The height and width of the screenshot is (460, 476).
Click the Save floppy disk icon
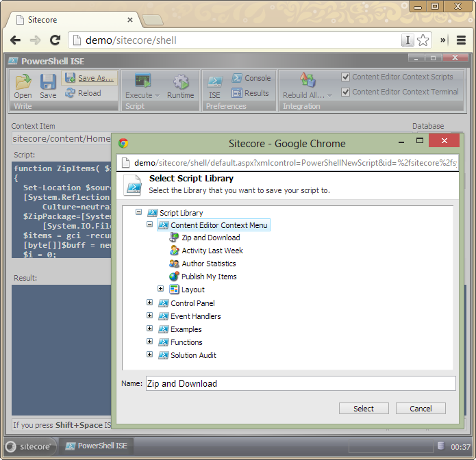pos(48,82)
